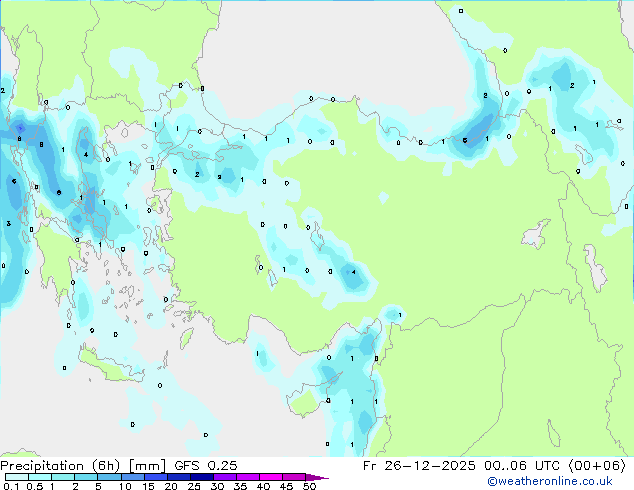Select the 30–35 mm purple legend swatch
The width and height of the screenshot is (634, 490).
[x=225, y=477]
